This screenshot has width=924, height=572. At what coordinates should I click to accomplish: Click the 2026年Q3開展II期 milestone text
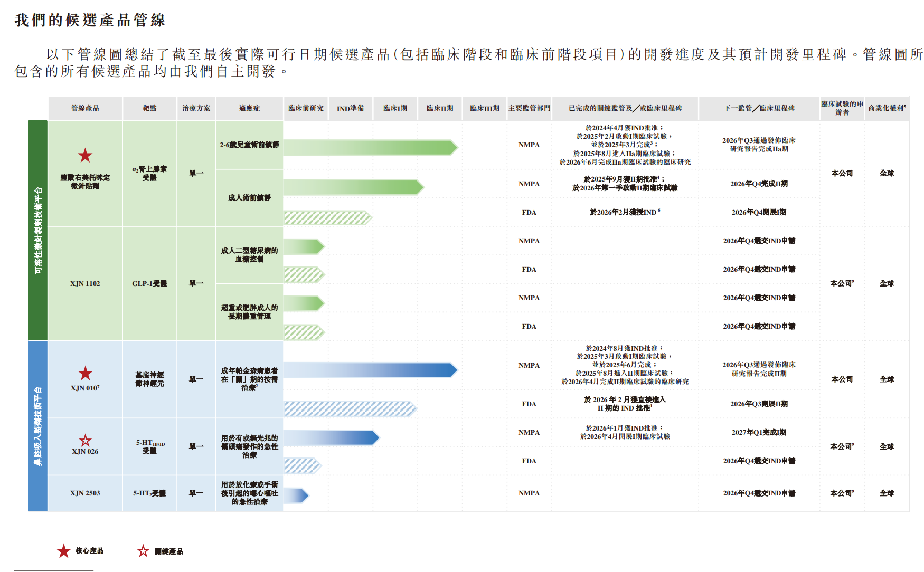point(759,404)
